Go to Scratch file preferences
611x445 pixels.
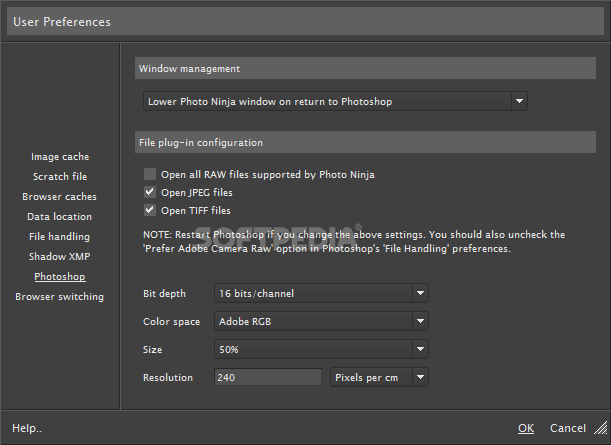(60, 177)
